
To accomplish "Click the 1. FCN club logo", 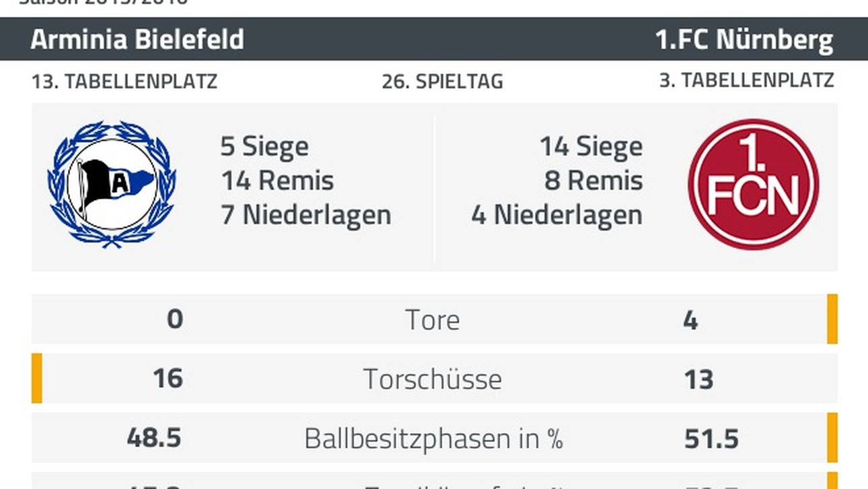I will [x=754, y=184].
